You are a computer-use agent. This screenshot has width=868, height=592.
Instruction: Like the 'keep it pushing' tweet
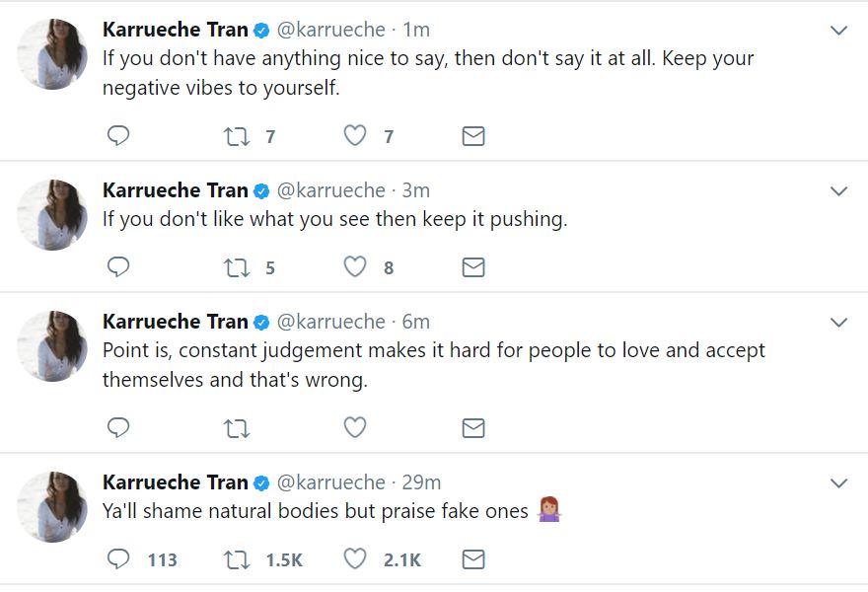tap(355, 267)
